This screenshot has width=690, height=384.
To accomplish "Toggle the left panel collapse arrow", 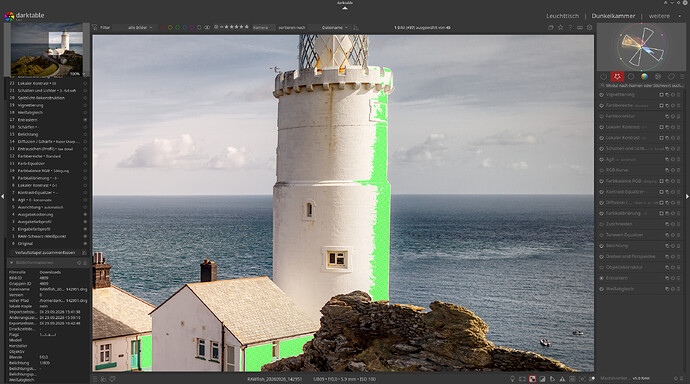I will [x=2, y=197].
